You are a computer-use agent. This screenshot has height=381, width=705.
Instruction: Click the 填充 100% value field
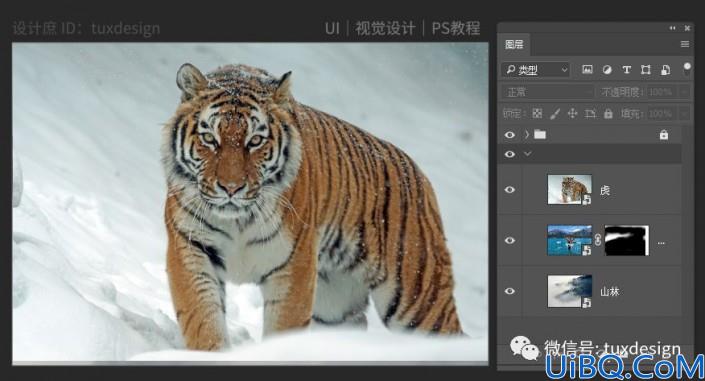[661, 114]
